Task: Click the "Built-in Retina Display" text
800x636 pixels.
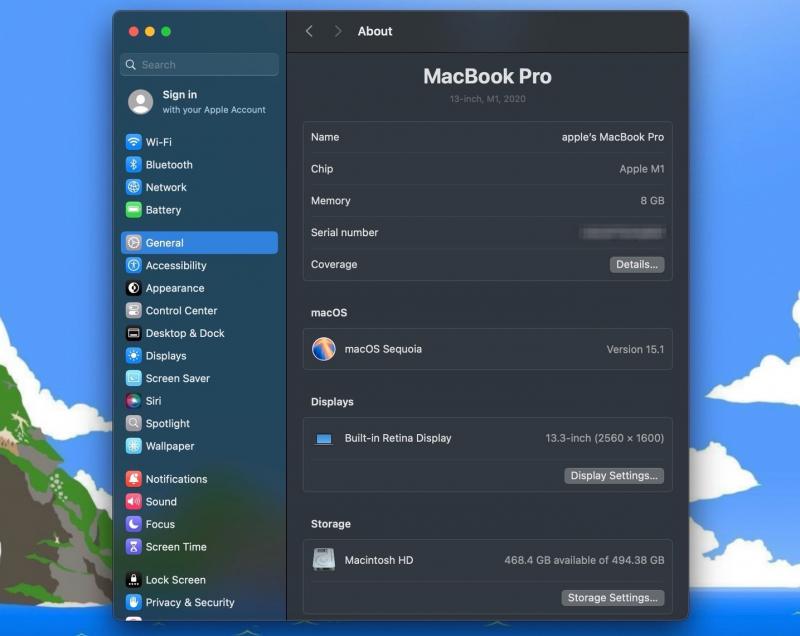Action: 398,438
